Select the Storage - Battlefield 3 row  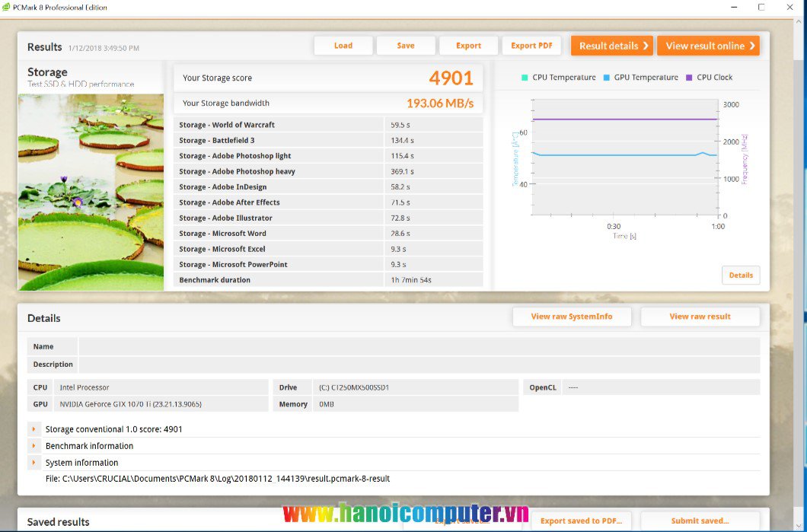tap(329, 141)
